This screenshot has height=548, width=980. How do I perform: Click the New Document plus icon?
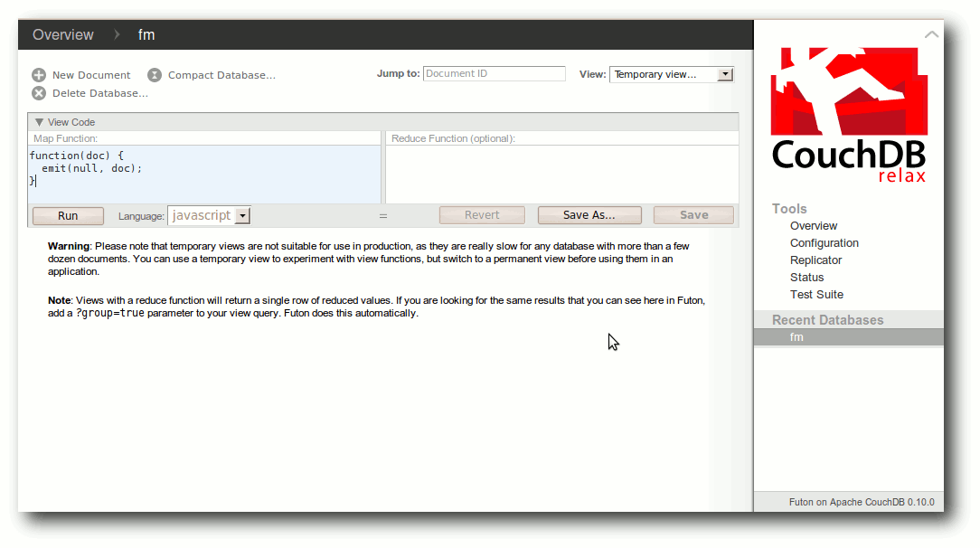(x=39, y=75)
